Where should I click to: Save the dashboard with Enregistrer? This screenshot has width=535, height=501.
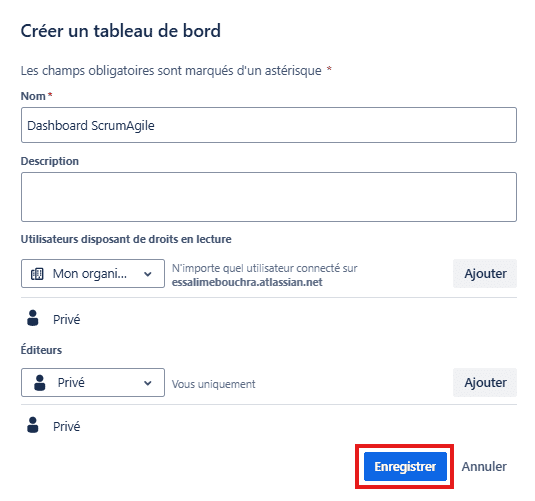[x=405, y=467]
